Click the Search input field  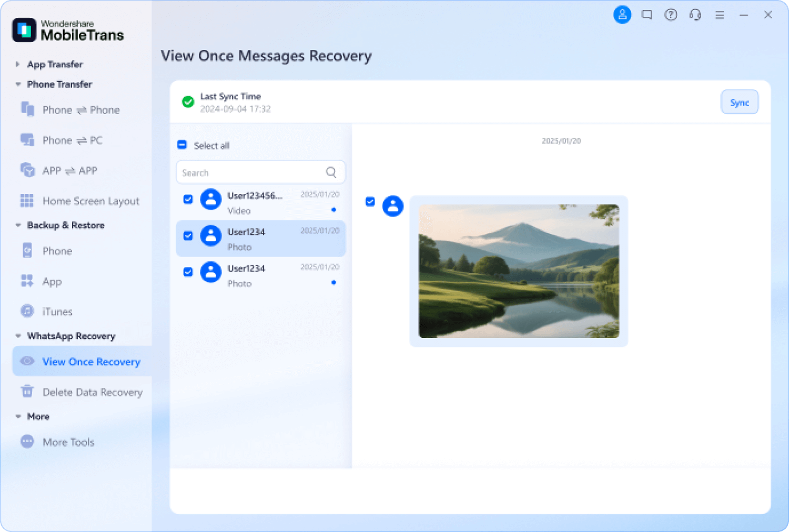click(x=250, y=172)
